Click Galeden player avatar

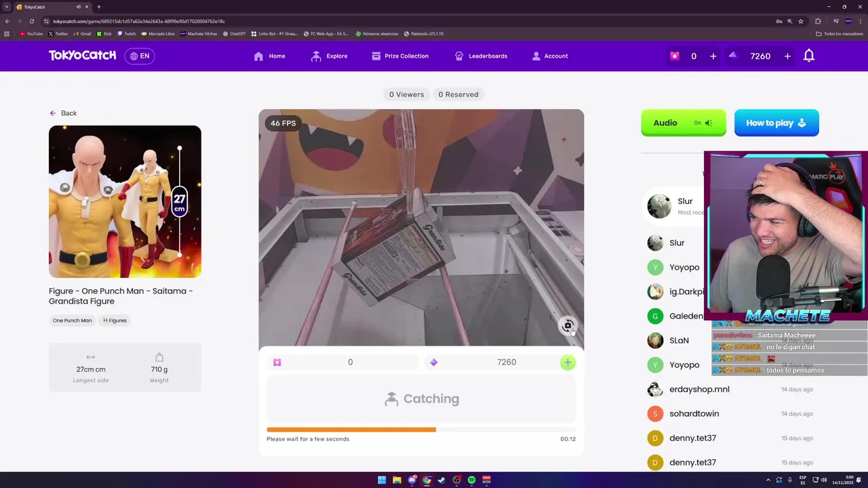655,316
